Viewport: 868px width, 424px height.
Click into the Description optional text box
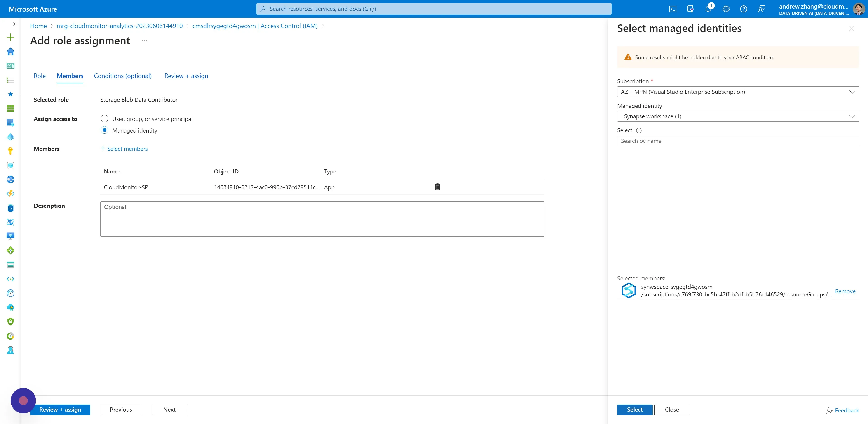pos(322,219)
